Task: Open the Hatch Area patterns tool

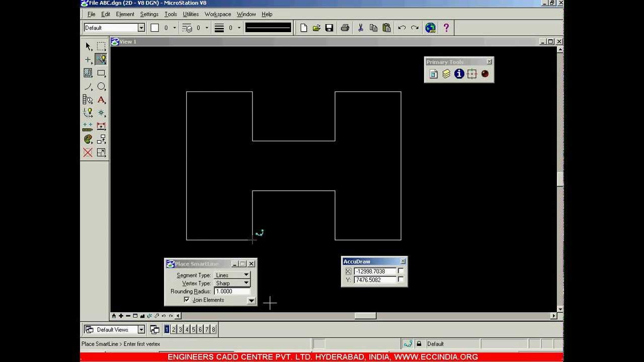Action: tap(88, 73)
